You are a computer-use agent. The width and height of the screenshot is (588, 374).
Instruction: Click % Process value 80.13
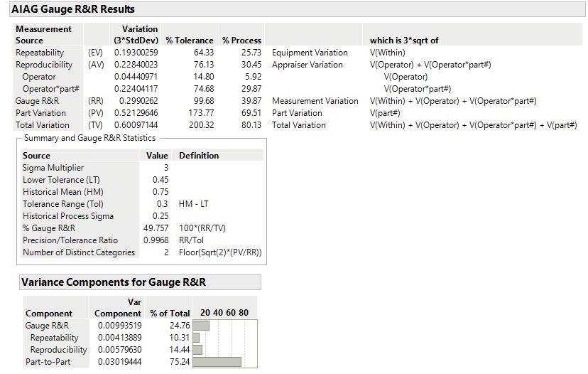pos(251,124)
